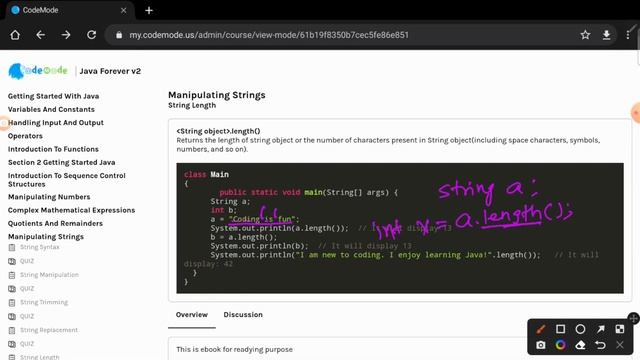The image size is (640, 360).
Task: Reload the current page
Action: pos(91,35)
